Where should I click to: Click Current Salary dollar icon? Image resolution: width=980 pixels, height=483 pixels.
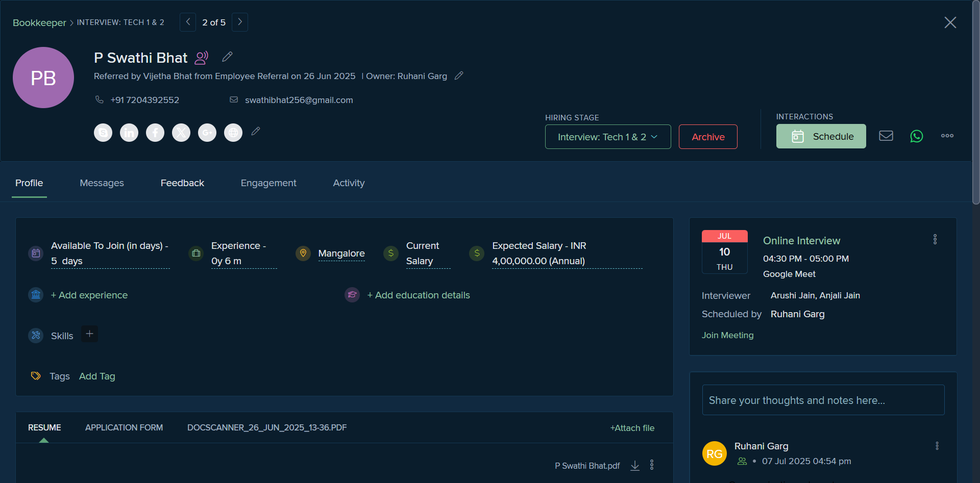pos(391,253)
